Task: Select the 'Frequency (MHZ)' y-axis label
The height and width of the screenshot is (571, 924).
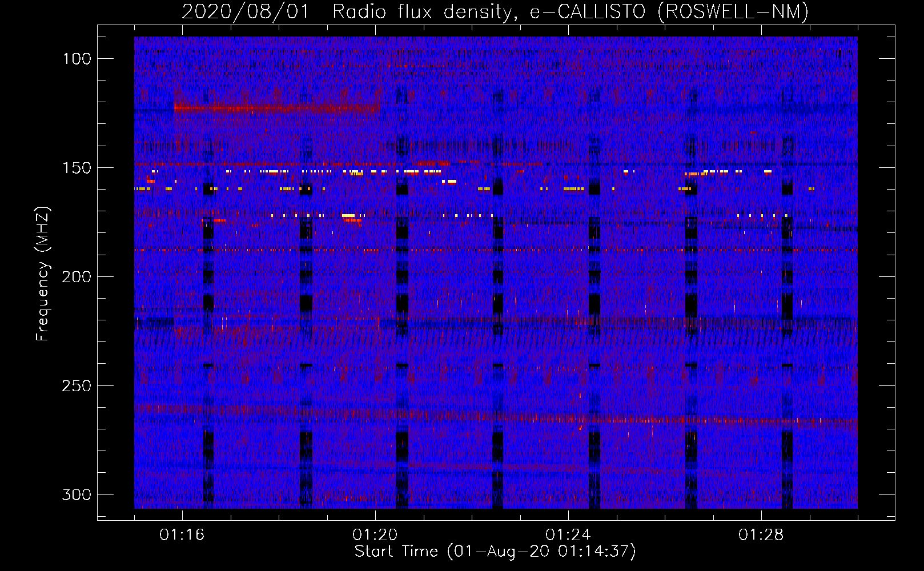Action: coord(43,274)
